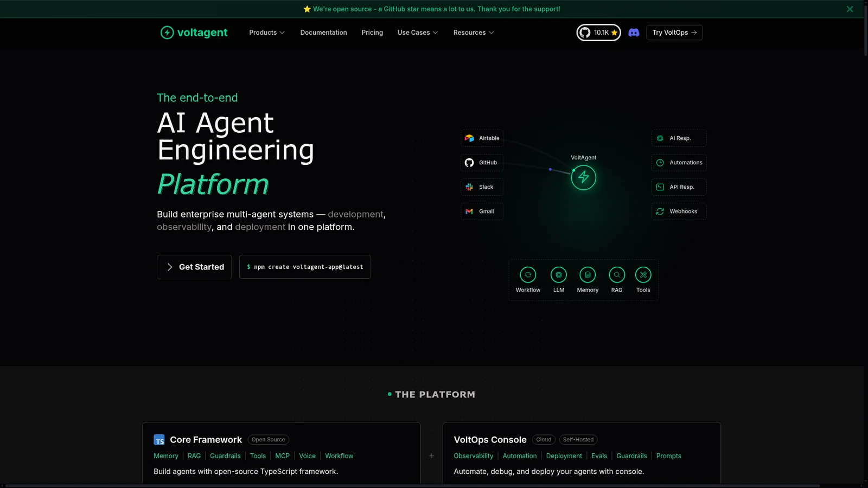Select the Tools wrench icon
This screenshot has height=488, width=868.
coord(643,275)
